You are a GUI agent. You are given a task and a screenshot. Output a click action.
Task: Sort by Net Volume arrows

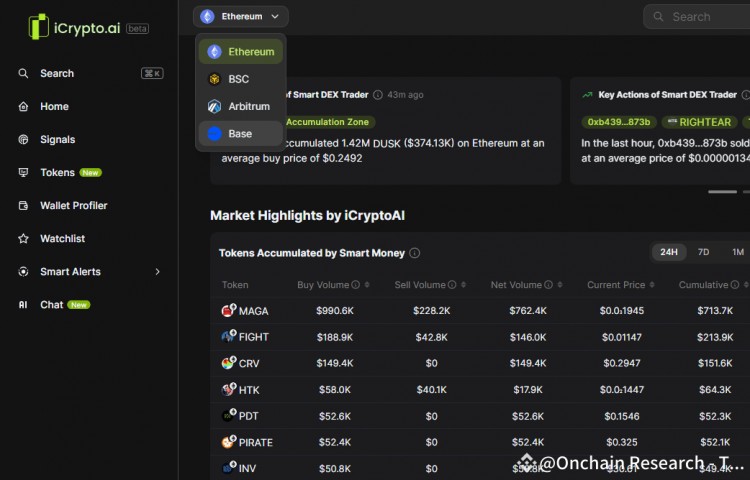(x=560, y=285)
